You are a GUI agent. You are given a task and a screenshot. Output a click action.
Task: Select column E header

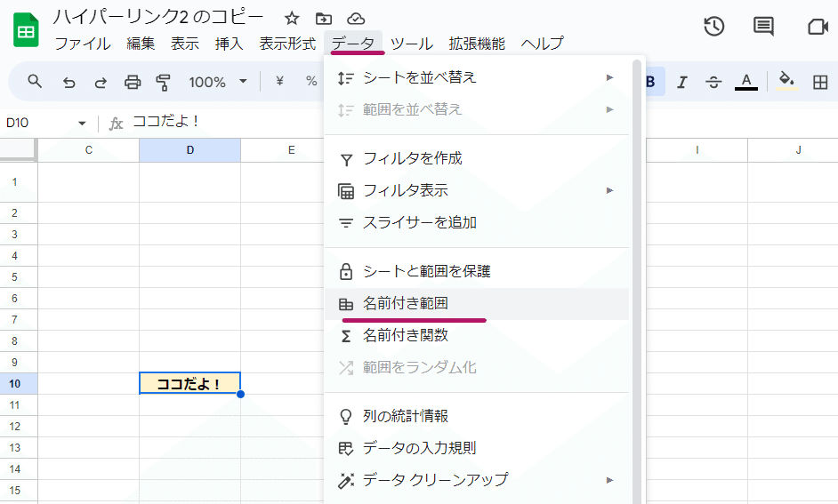point(291,150)
